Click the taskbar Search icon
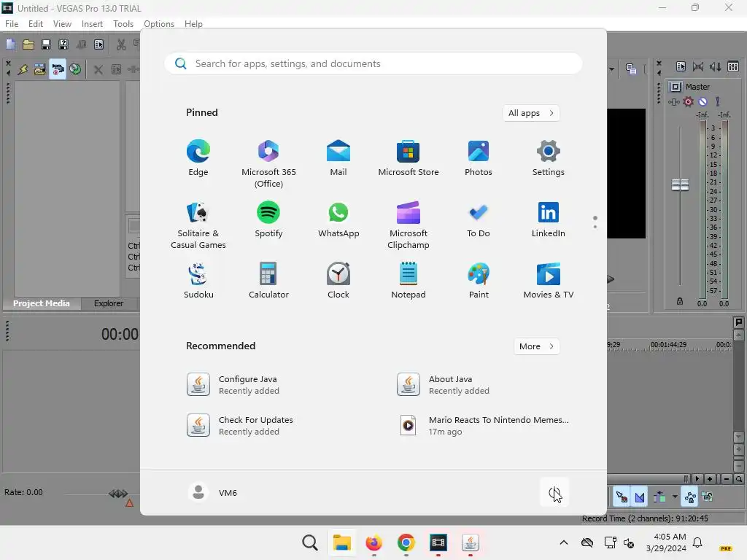Screen dimensions: 747x560 pos(309,542)
